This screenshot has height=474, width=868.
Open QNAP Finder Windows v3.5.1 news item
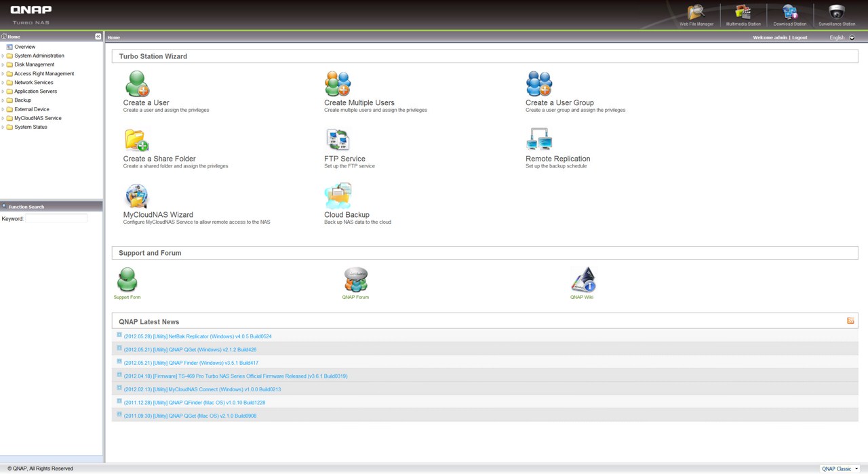tap(191, 363)
